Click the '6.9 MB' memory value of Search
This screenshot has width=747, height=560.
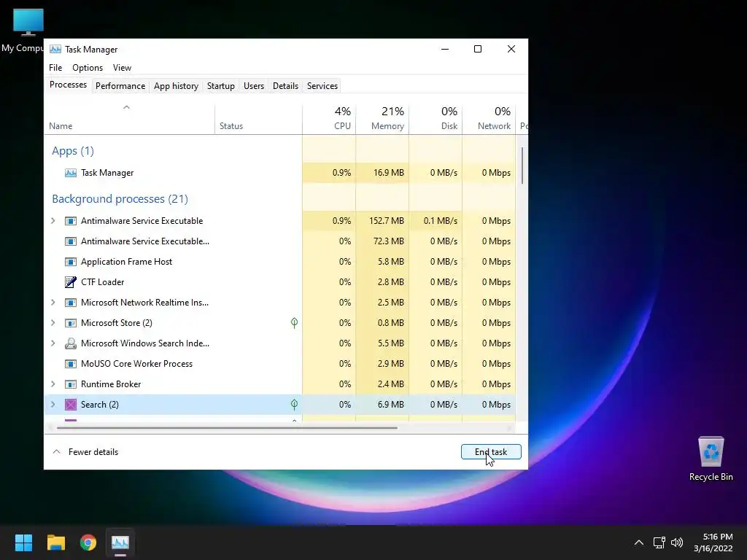(x=391, y=405)
